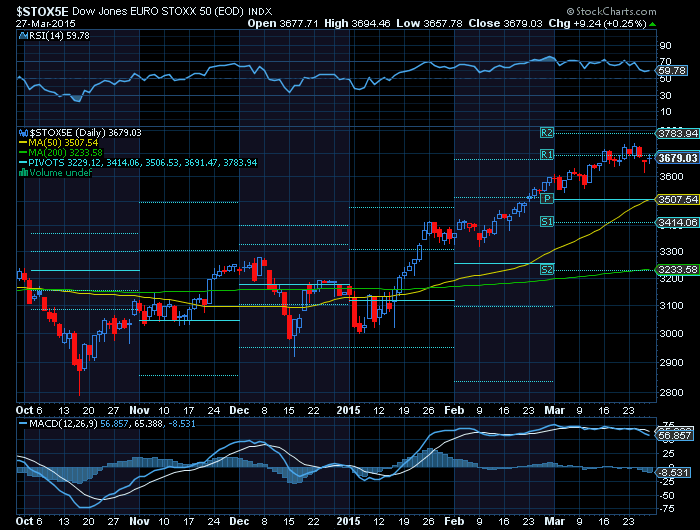
Task: Click the MA(50) 3507.54 legend entry
Action: (63, 143)
